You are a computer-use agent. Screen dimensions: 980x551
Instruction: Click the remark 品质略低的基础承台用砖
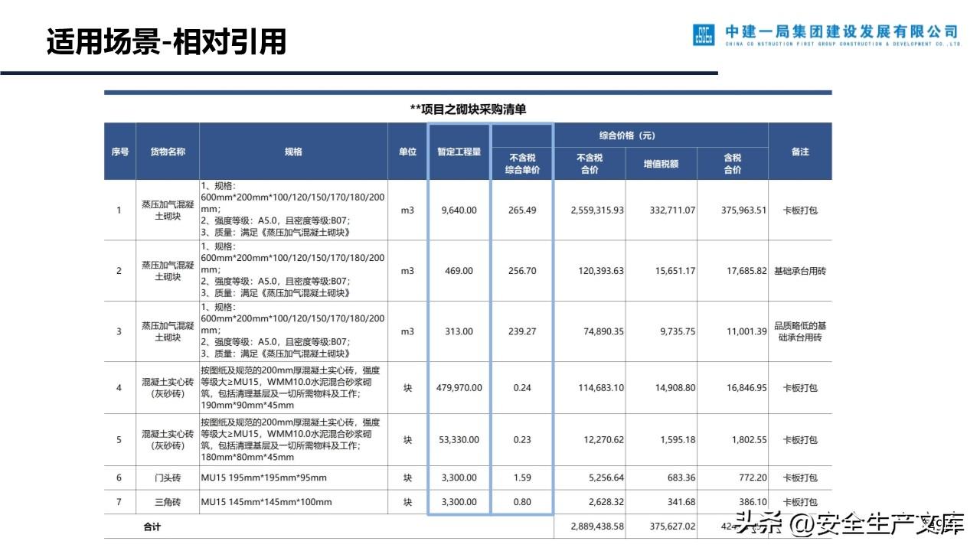click(x=800, y=331)
